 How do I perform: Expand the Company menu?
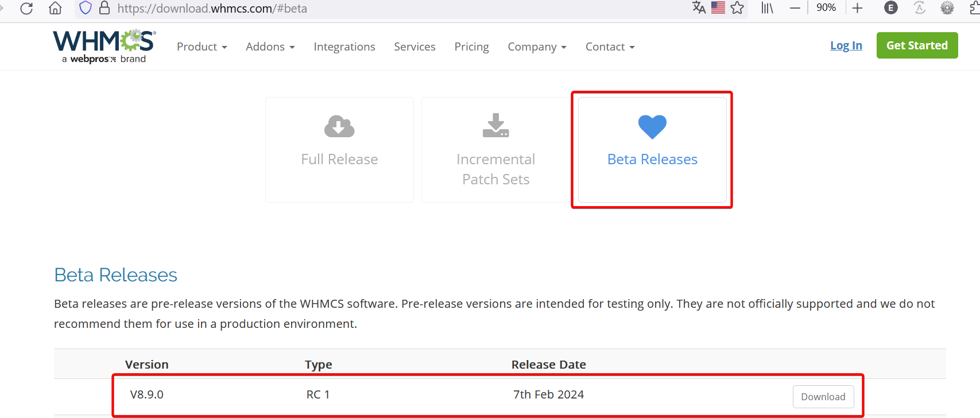click(x=537, y=47)
